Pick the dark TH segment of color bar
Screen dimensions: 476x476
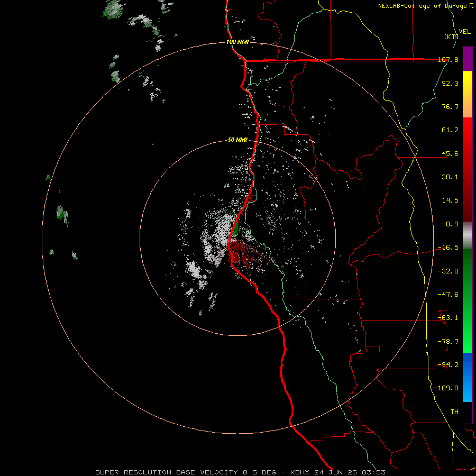click(467, 413)
